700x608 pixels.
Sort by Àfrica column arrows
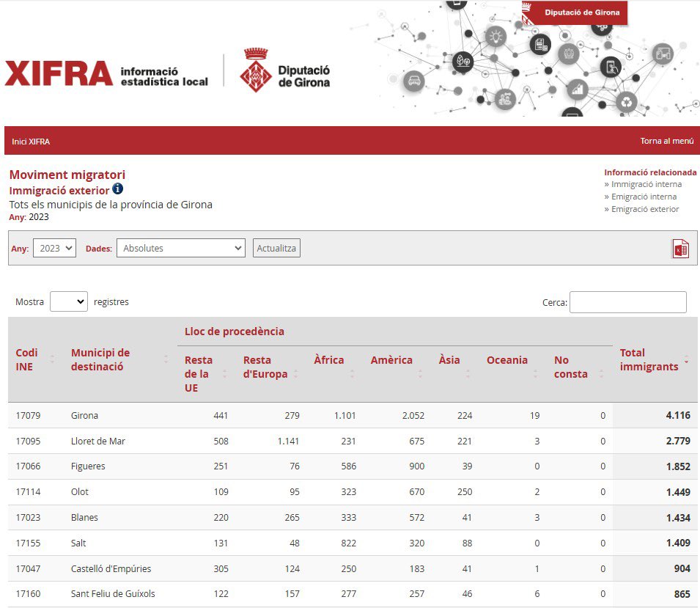(x=353, y=374)
